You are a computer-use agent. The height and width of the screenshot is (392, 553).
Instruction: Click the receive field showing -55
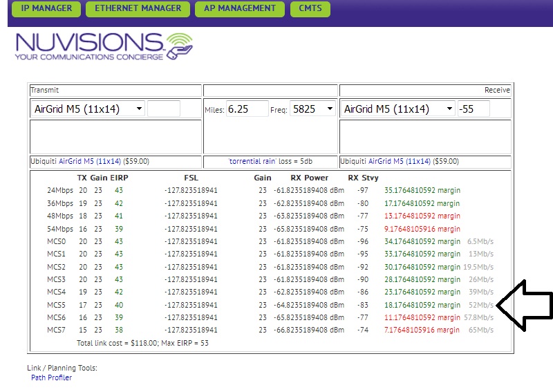[x=474, y=109]
